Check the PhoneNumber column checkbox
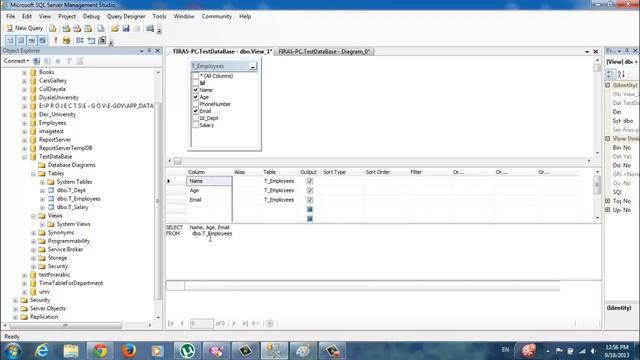 coord(196,104)
